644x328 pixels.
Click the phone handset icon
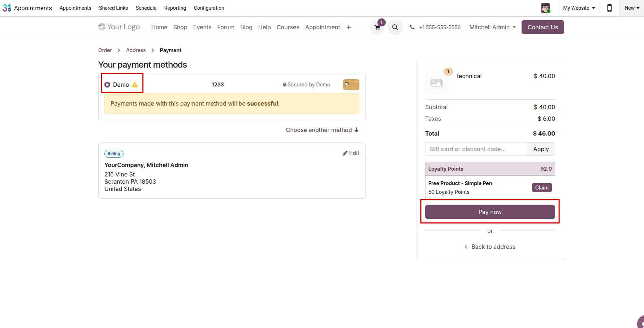(x=412, y=27)
